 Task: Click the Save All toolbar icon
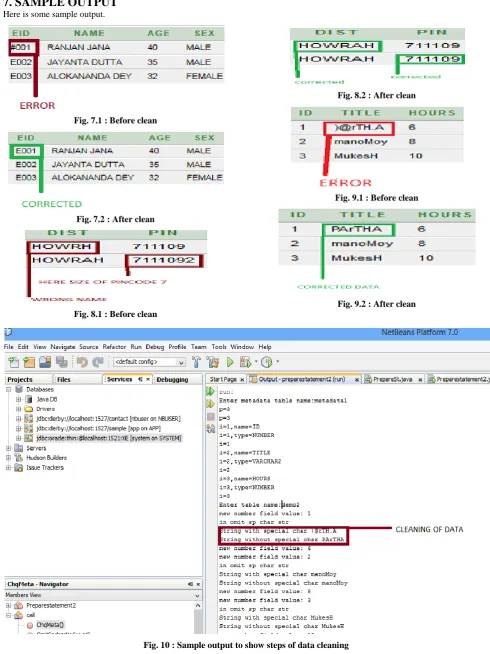click(x=61, y=362)
